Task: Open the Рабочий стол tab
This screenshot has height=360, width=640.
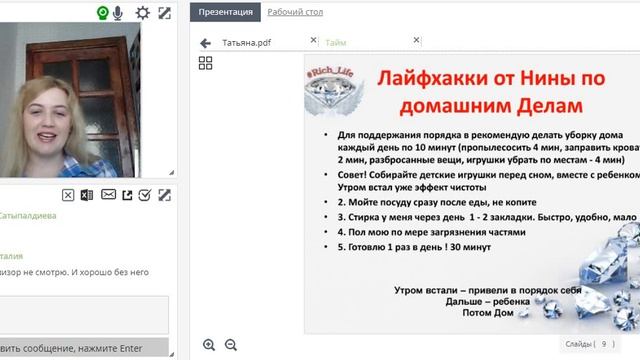Action: [x=295, y=12]
